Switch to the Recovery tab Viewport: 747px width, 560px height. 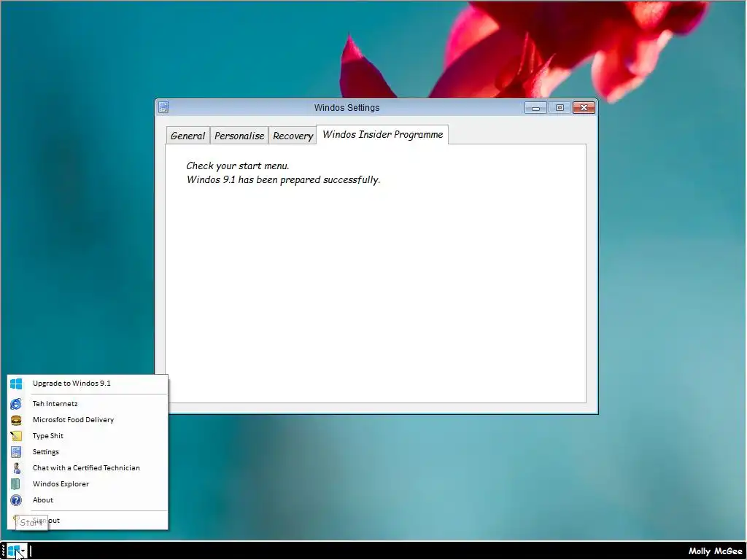pyautogui.click(x=293, y=136)
